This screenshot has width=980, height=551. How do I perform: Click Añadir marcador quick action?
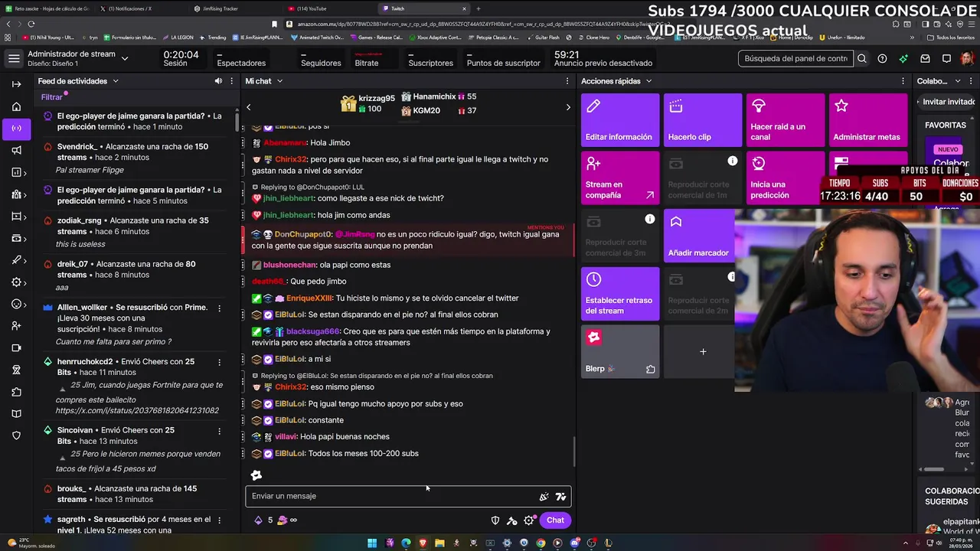click(x=699, y=236)
